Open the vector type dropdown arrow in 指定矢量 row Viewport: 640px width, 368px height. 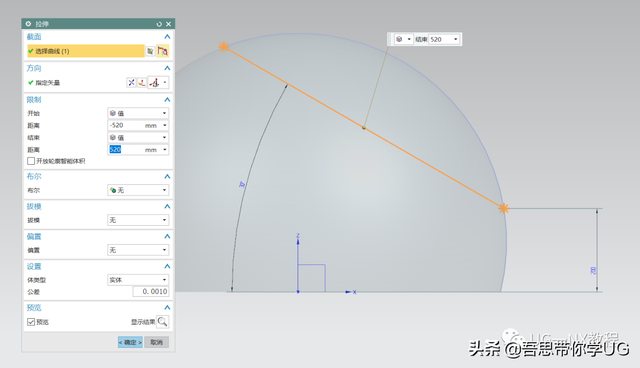coord(165,83)
